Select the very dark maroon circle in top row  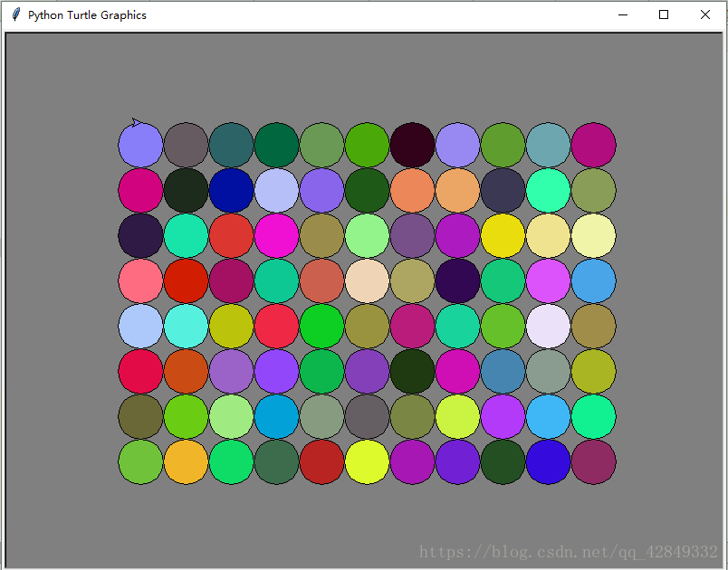[412, 145]
